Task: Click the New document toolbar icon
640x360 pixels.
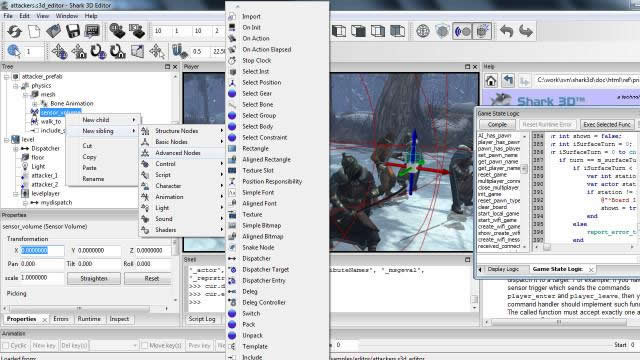Action: pos(34,31)
